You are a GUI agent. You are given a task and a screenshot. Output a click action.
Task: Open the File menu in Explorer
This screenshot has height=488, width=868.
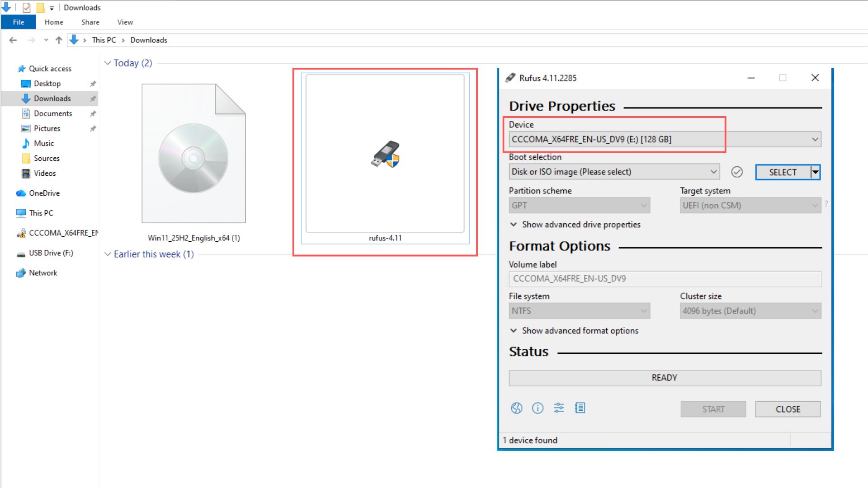coord(18,22)
